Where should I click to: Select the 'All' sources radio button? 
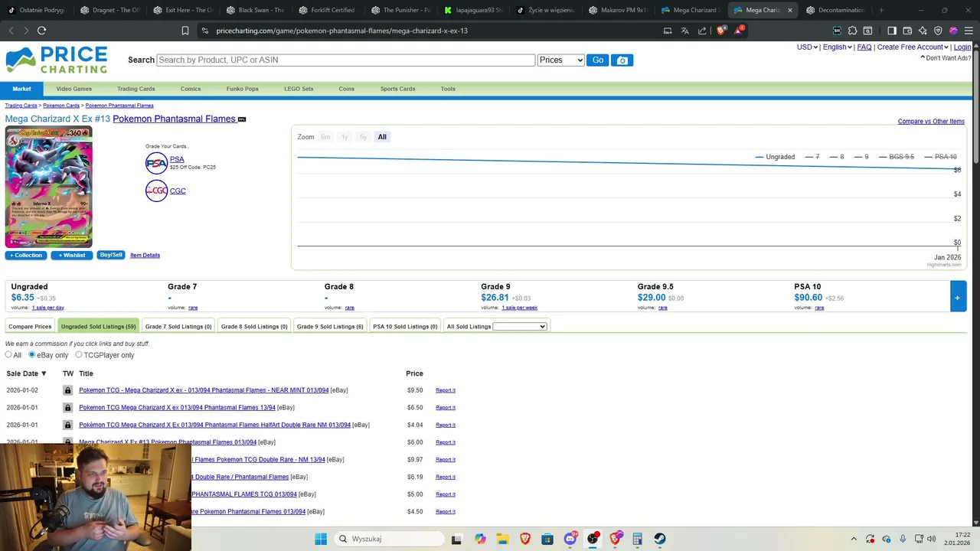tap(8, 355)
